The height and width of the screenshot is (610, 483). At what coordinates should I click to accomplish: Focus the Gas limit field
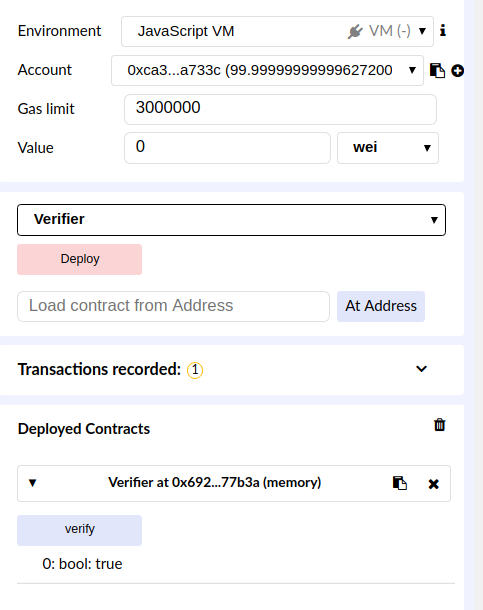(x=280, y=109)
